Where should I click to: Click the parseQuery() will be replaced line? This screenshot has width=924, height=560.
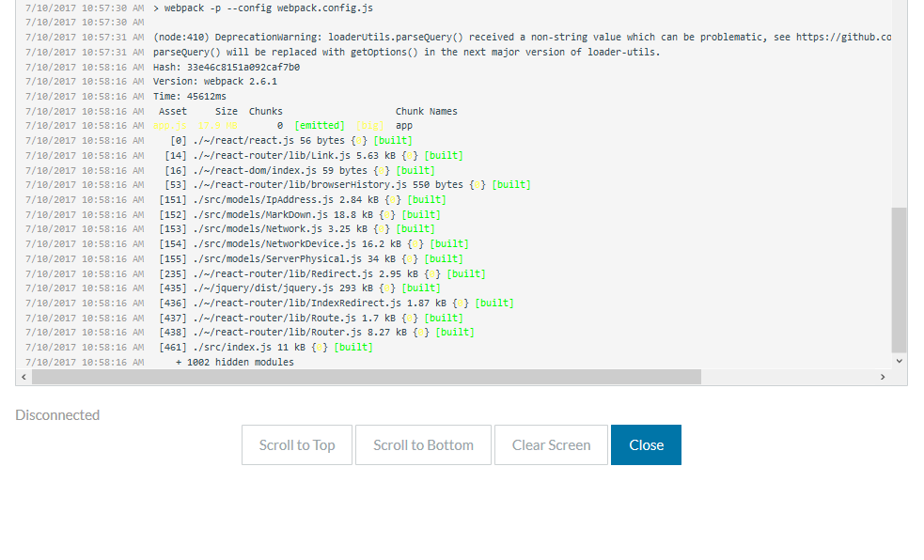(x=407, y=52)
